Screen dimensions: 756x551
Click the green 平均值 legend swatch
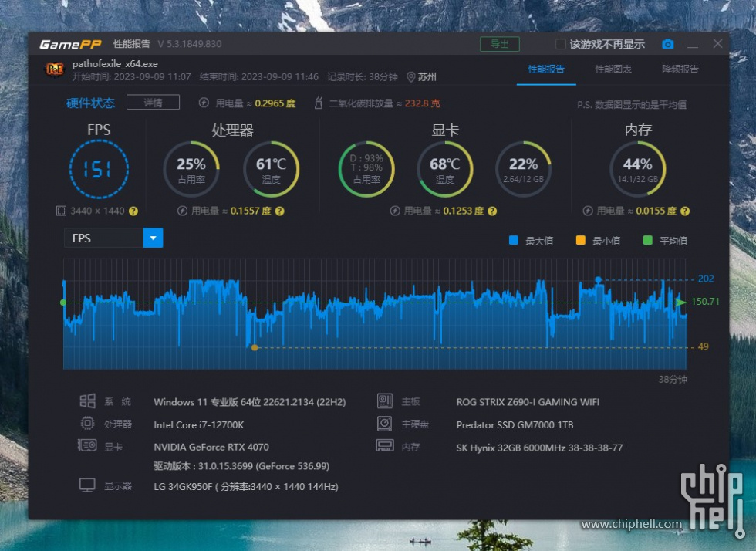[648, 240]
